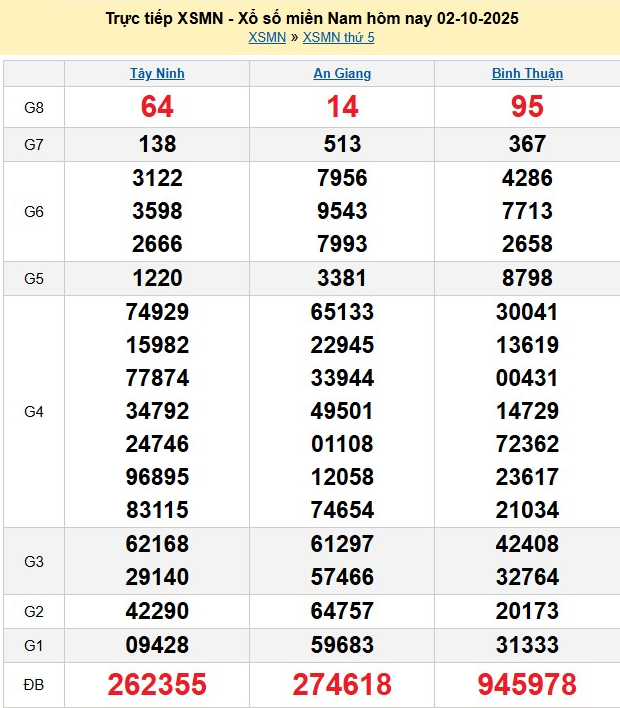Open the XSMN thứ 5 link
Image resolution: width=620 pixels, height=708 pixels.
click(339, 38)
